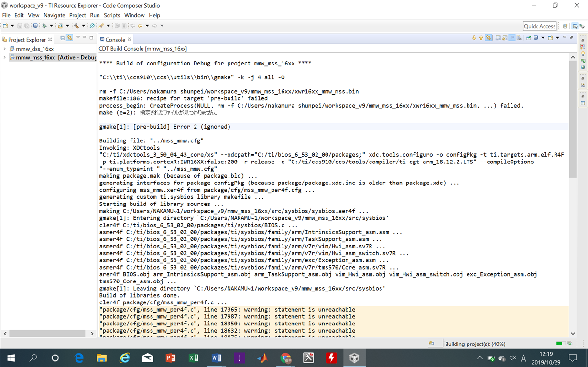Viewport: 588px width, 367px height.
Task: Open the Scripts menu
Action: 112,15
